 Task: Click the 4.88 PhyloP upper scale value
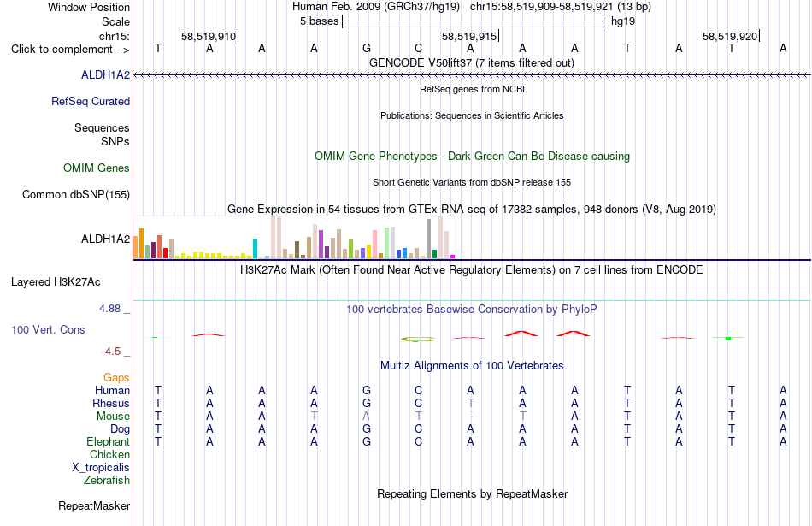pos(109,309)
